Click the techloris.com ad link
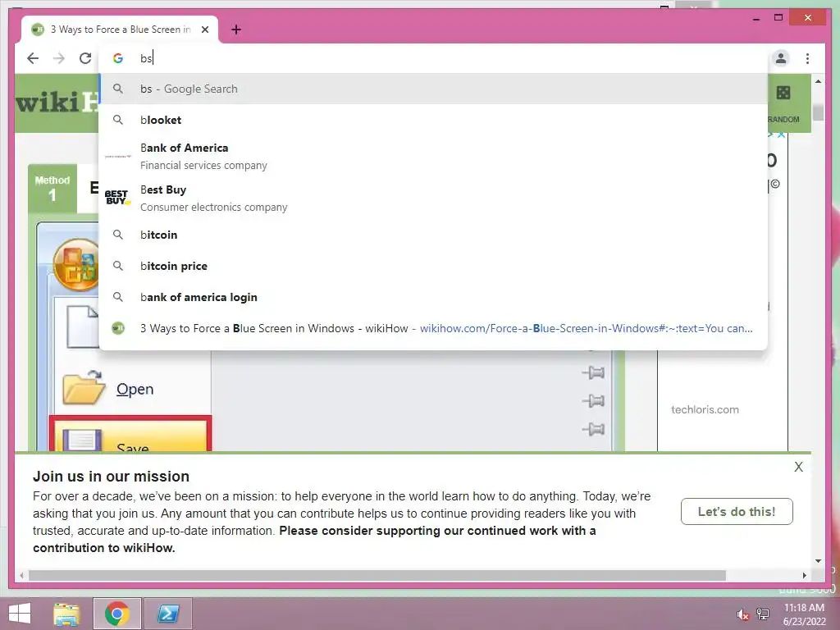840x630 pixels. [705, 409]
